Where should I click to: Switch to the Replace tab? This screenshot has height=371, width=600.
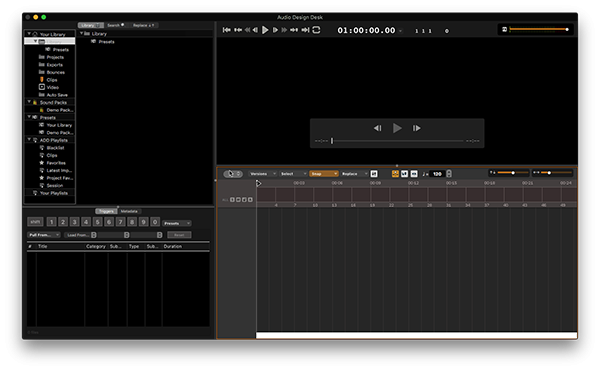tap(143, 25)
